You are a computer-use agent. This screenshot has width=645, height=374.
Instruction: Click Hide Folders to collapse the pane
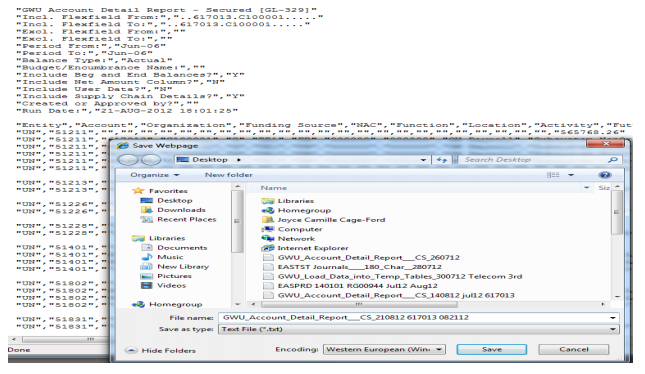160,351
